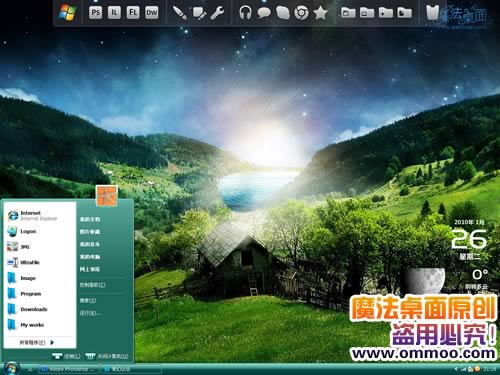Open the speech bubble chat icon
500x375 pixels.
pos(264,13)
